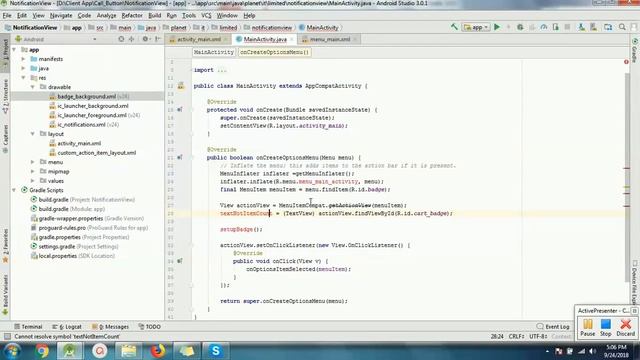
Task: Toggle the Structure side tool window
Action: click(x=5, y=96)
